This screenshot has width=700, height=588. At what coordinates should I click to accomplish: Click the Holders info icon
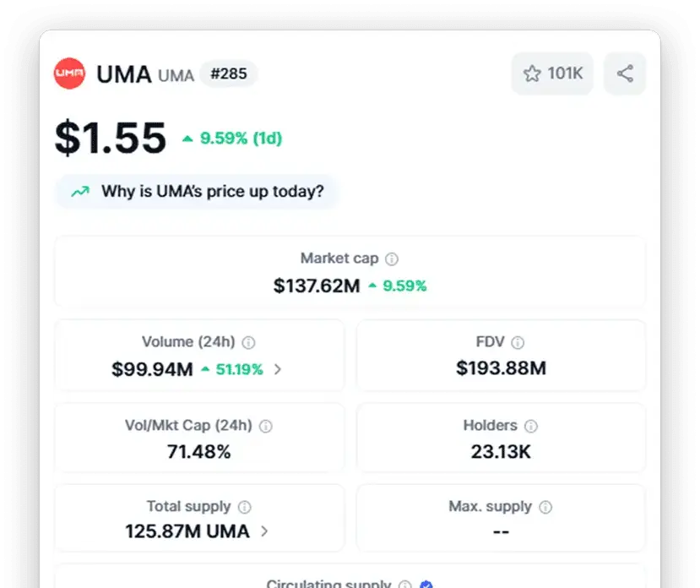pos(531,426)
